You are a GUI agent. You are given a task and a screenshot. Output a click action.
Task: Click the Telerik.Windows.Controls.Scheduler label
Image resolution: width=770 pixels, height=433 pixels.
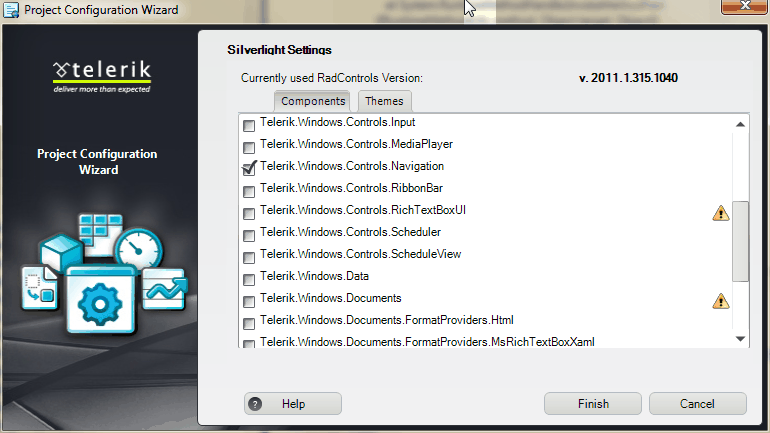[x=350, y=232]
